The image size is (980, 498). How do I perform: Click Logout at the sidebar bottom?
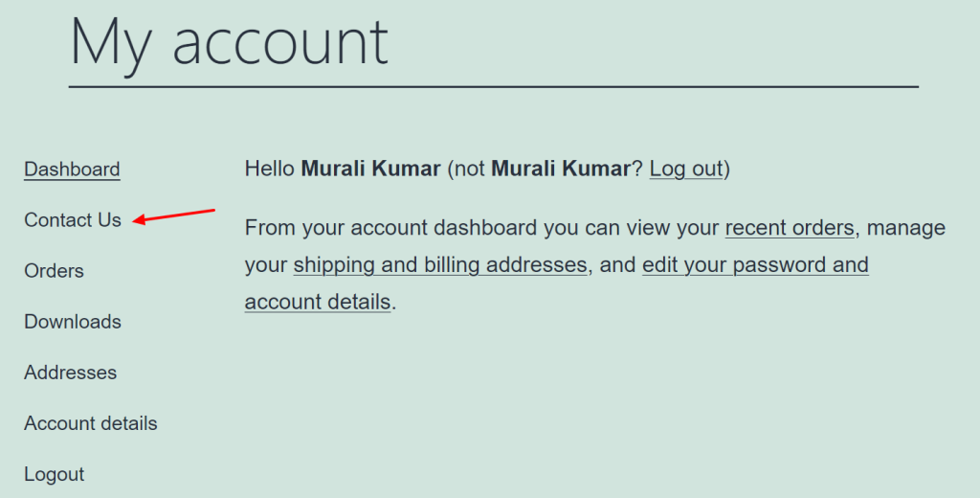pos(54,474)
